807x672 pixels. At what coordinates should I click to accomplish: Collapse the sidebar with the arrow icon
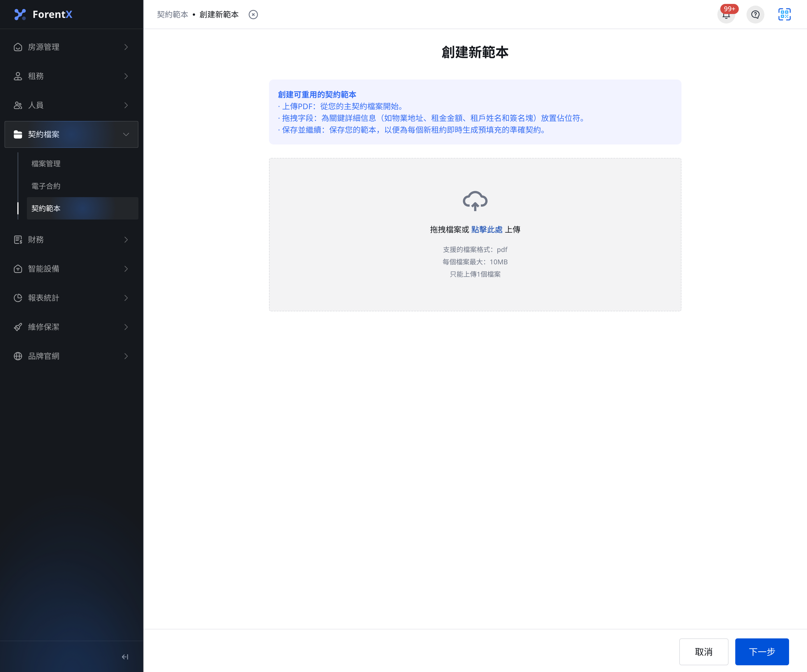click(x=125, y=657)
